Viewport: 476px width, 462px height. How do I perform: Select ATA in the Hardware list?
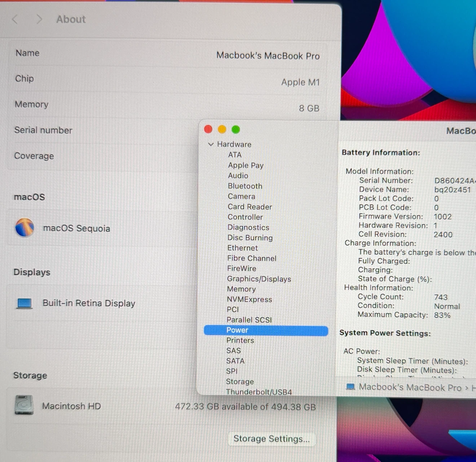235,155
